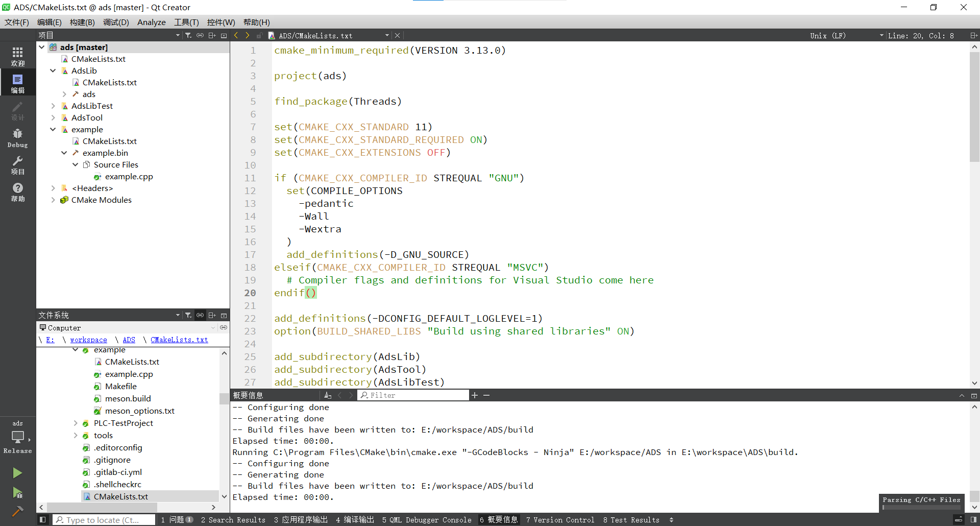The image size is (980, 526).
Task: Open the Projects mode wrench icon
Action: pyautogui.click(x=17, y=164)
